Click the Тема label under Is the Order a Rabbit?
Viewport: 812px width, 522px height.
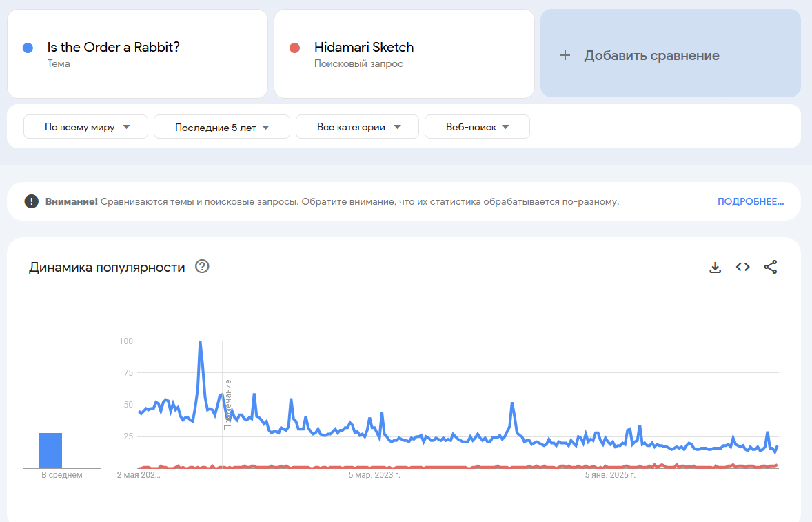click(x=59, y=63)
